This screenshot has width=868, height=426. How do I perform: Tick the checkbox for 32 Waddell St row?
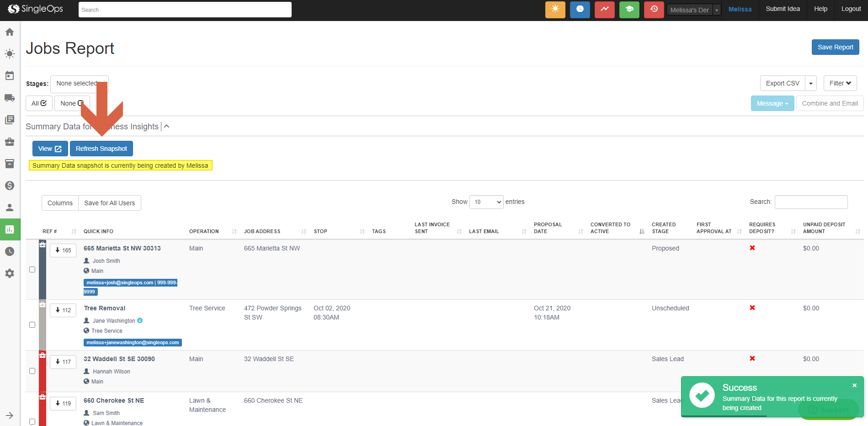32,371
